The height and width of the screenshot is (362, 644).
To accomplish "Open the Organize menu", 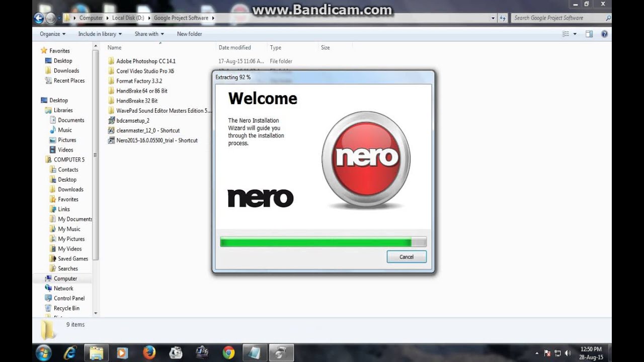I will pyautogui.click(x=53, y=34).
